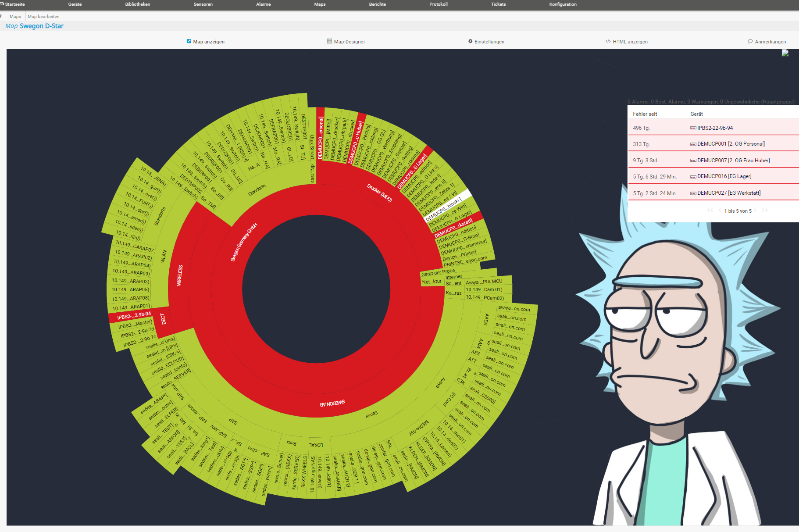Jump to last page of alarm table
This screenshot has width=799, height=532.
click(x=765, y=211)
